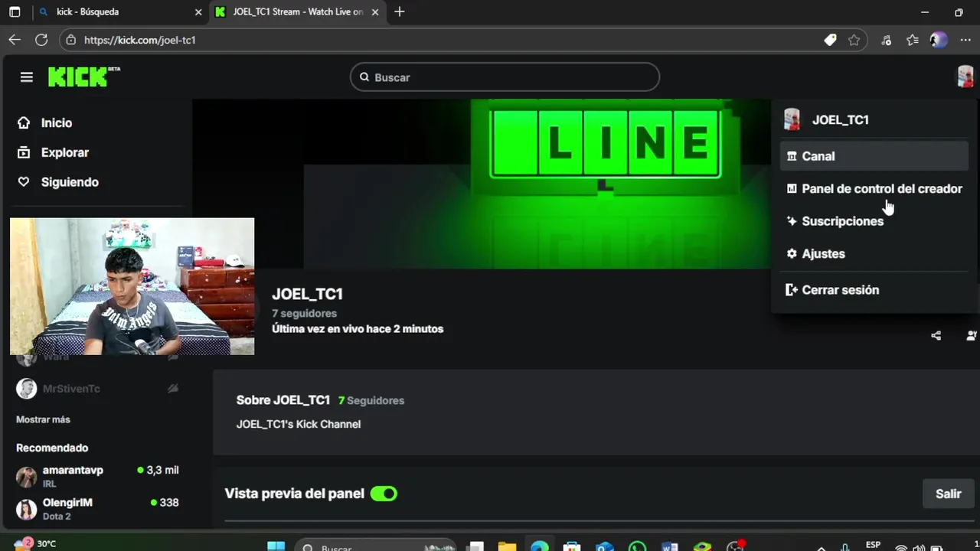The image size is (980, 551).
Task: Toggle the Vista previa del panel switch
Action: click(x=384, y=494)
